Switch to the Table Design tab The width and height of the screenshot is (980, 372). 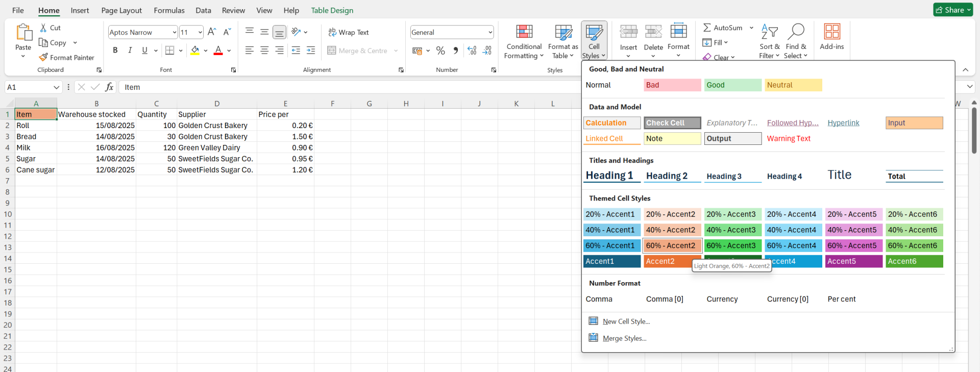click(x=332, y=10)
